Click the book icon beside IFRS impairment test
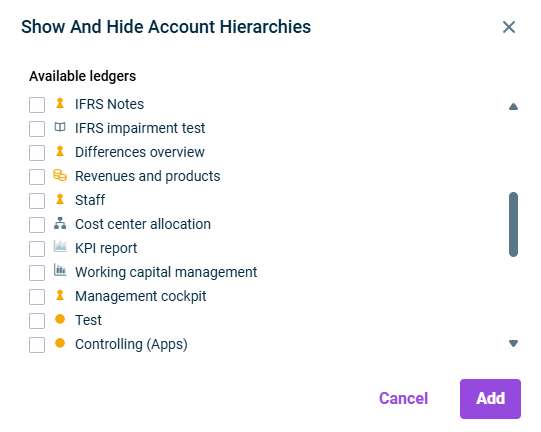This screenshot has height=432, width=541. click(x=60, y=127)
